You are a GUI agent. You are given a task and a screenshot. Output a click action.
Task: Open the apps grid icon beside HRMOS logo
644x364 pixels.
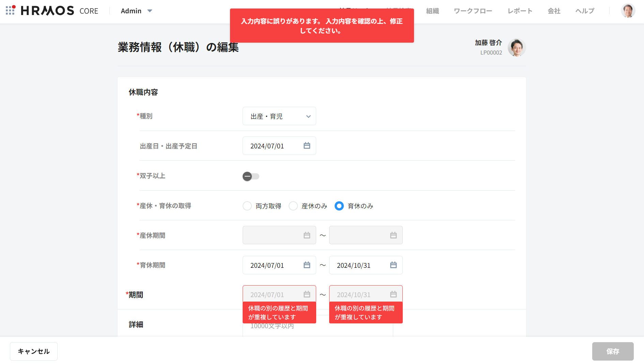pos(10,10)
